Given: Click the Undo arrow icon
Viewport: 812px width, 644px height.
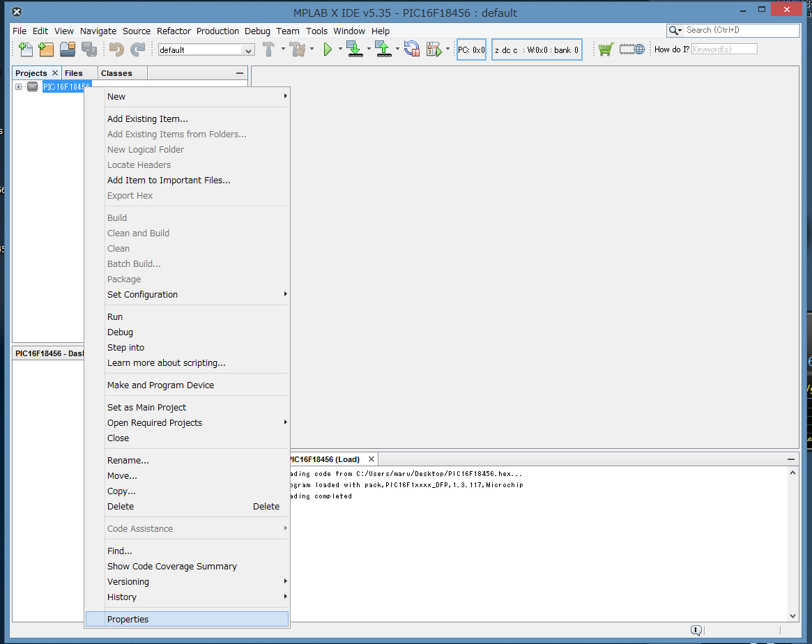Looking at the screenshot, I should point(116,49).
